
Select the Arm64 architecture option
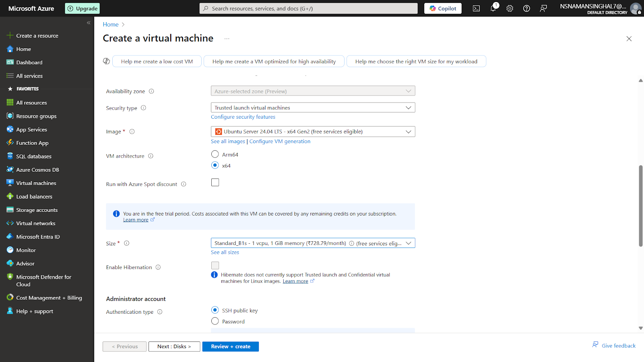[215, 154]
